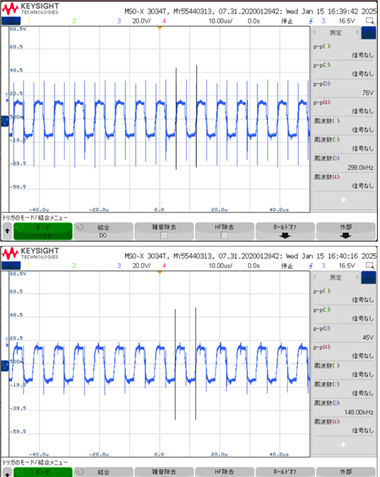Select channel 2 indicator in bottom capture
This screenshot has height=477, width=380.
[x=74, y=266]
